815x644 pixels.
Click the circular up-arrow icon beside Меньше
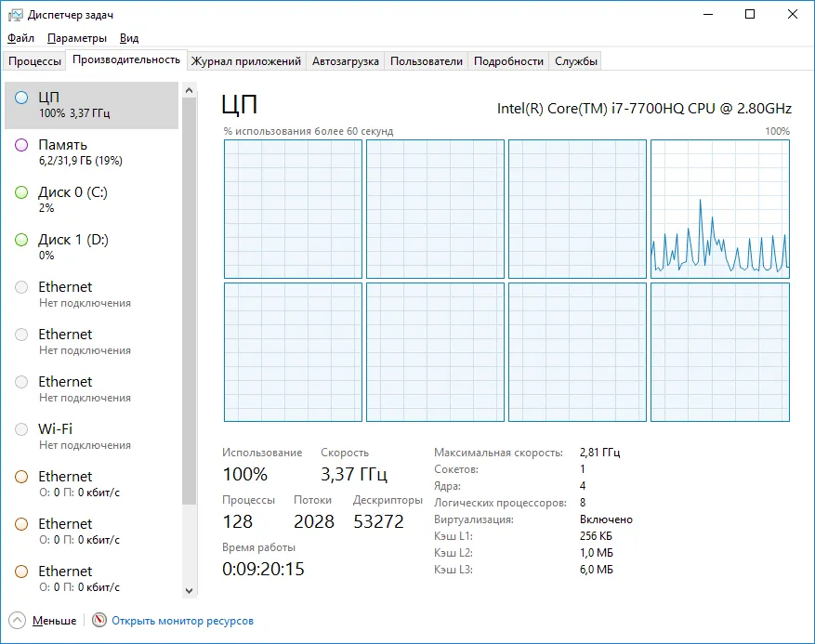[17, 621]
